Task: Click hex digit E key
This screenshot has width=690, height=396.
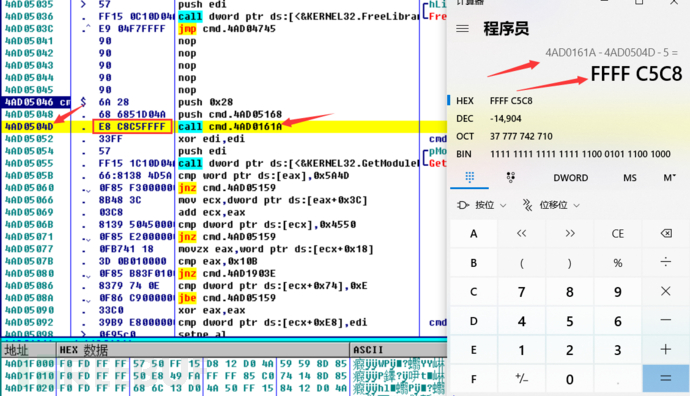Action: click(473, 349)
